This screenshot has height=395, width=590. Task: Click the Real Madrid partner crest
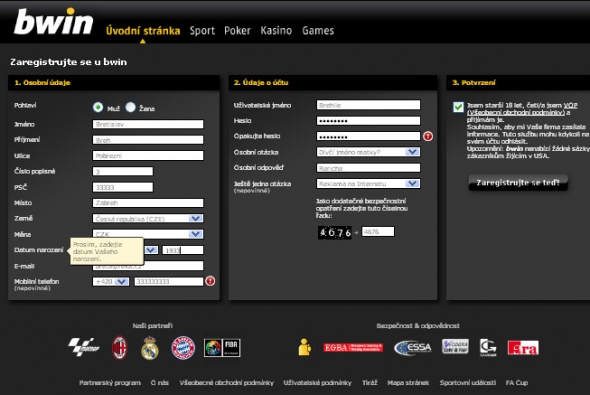click(x=150, y=348)
